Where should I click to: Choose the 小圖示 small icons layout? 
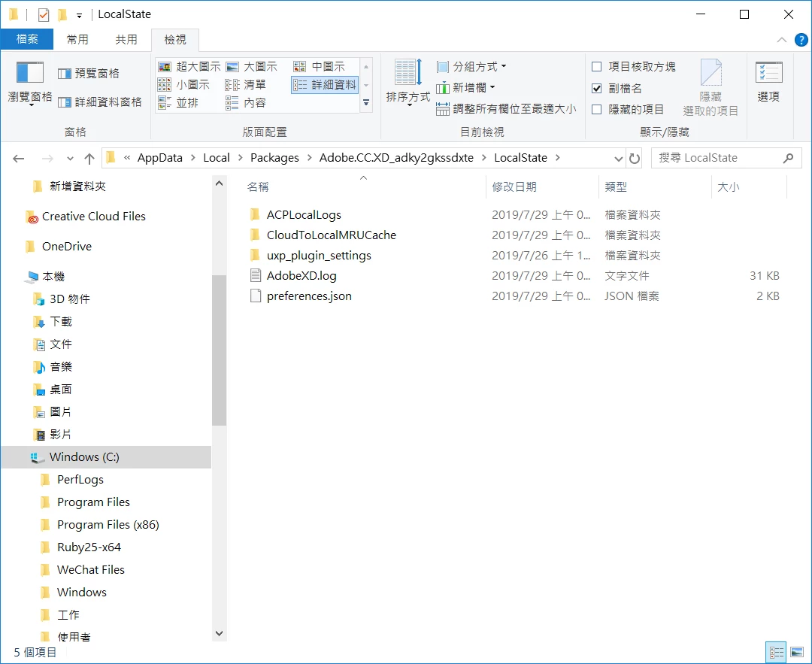(183, 84)
